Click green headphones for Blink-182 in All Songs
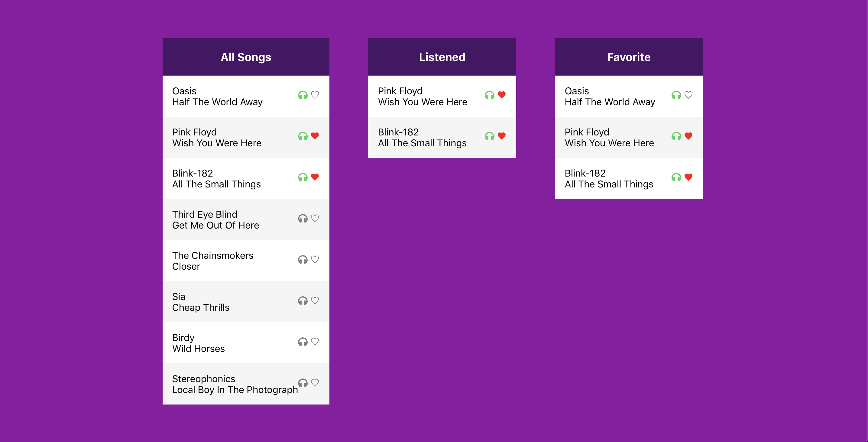 point(303,177)
